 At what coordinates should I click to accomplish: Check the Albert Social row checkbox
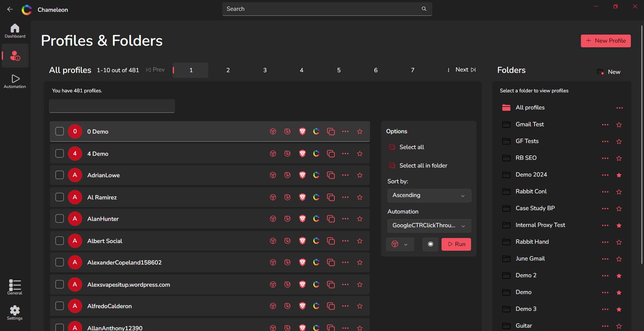pyautogui.click(x=60, y=241)
